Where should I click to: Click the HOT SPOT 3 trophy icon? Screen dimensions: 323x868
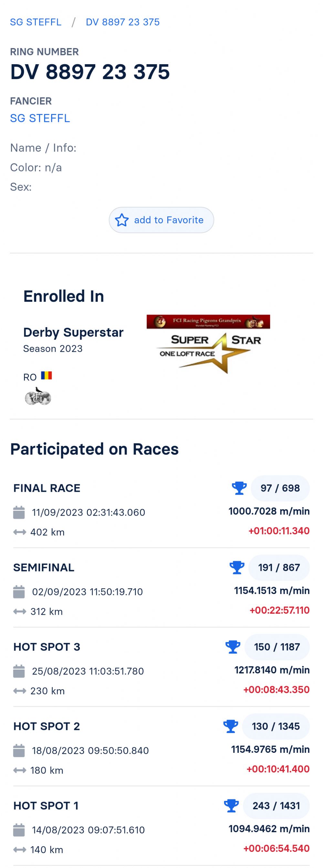(x=233, y=647)
